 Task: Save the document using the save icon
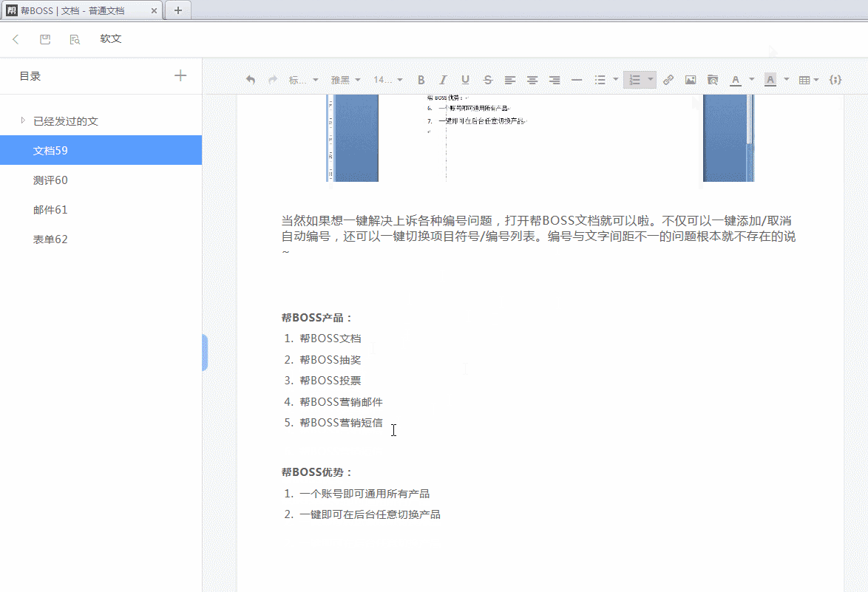coord(44,38)
